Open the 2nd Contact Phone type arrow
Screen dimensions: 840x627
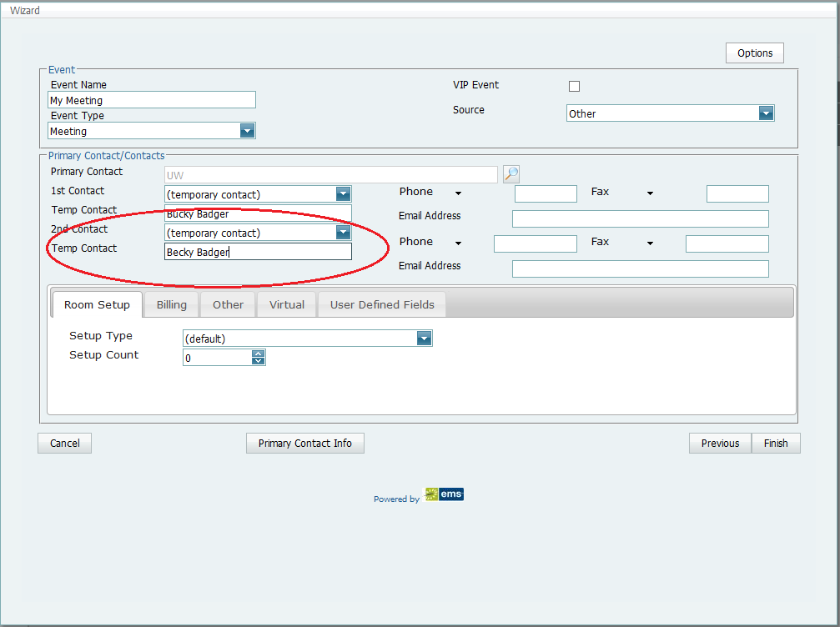click(x=459, y=243)
